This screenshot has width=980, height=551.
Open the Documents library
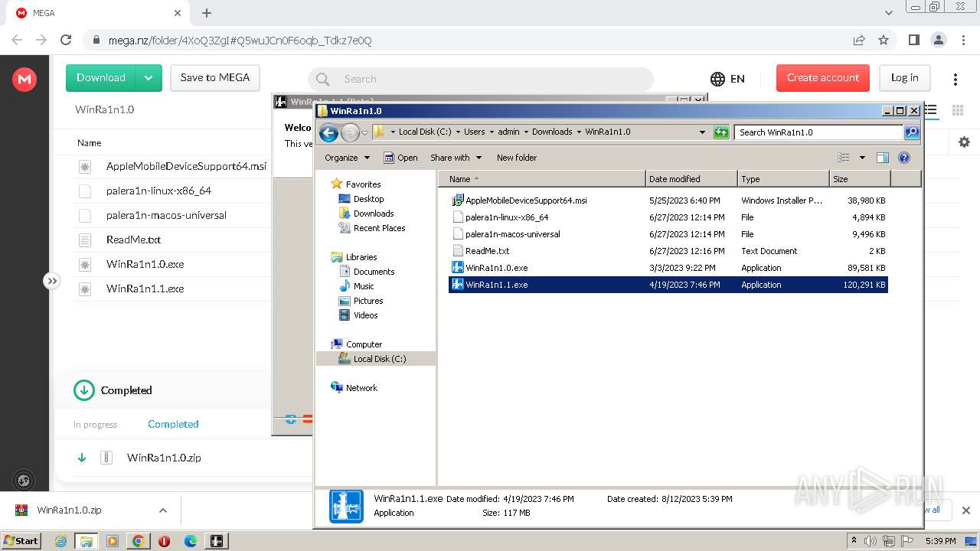tap(374, 272)
